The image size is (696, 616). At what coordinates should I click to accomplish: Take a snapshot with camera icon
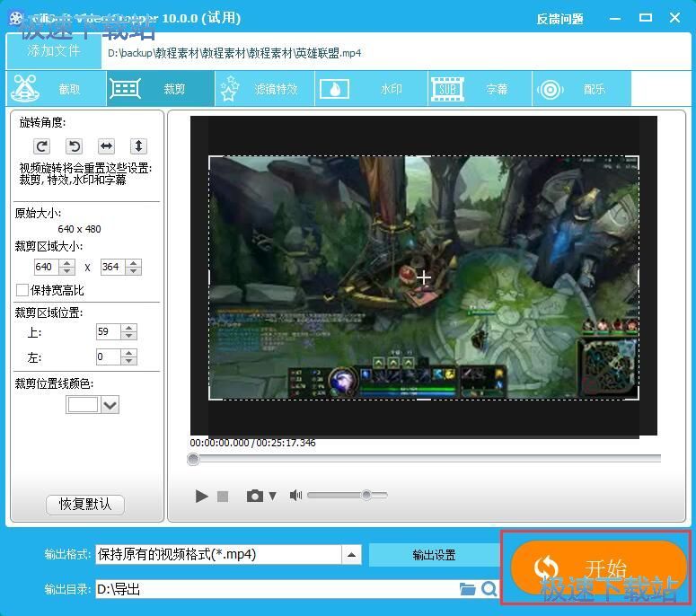coord(255,496)
